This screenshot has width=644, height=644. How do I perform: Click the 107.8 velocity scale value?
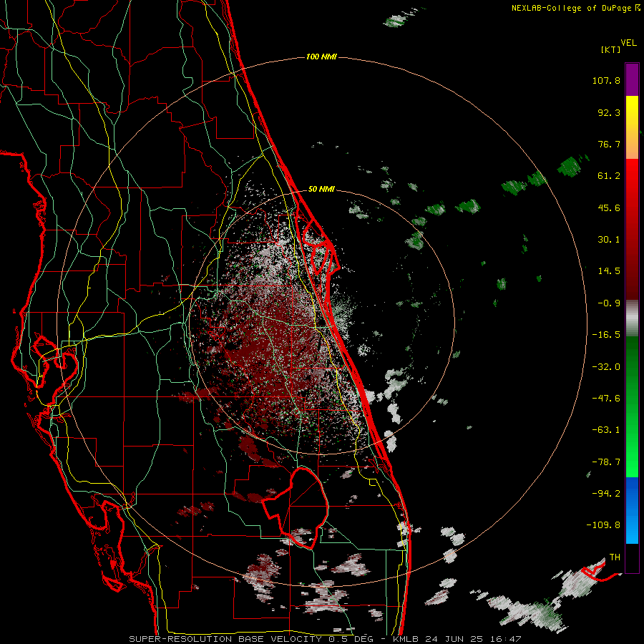(x=606, y=80)
